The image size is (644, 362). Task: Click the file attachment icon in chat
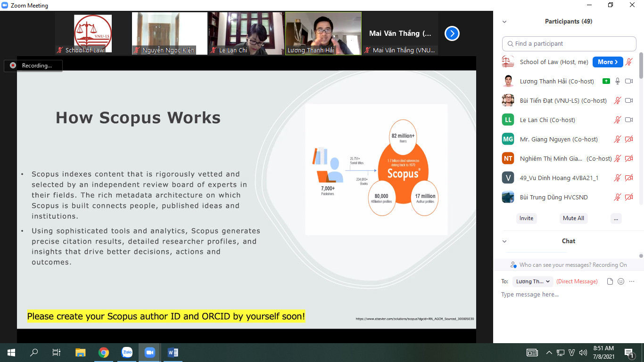coord(610,281)
